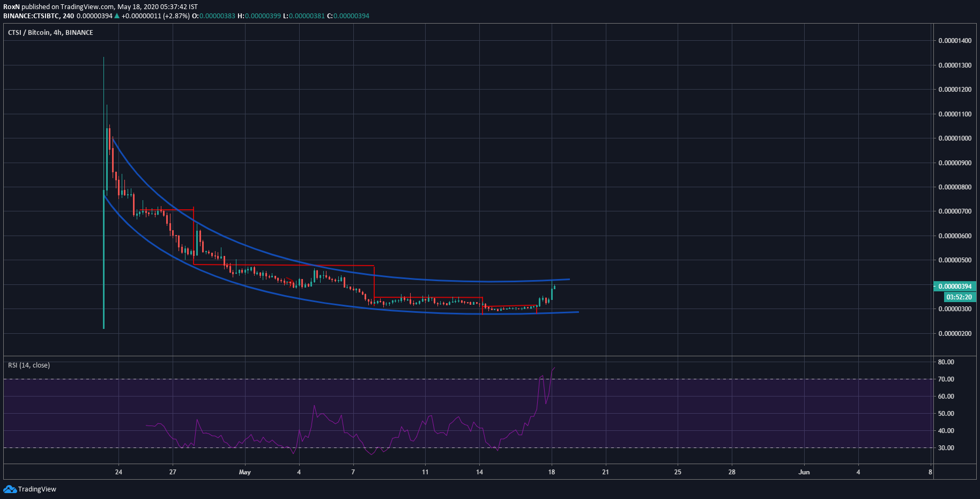Click the countdown timer 03:52:20
The image size is (980, 499).
[959, 297]
